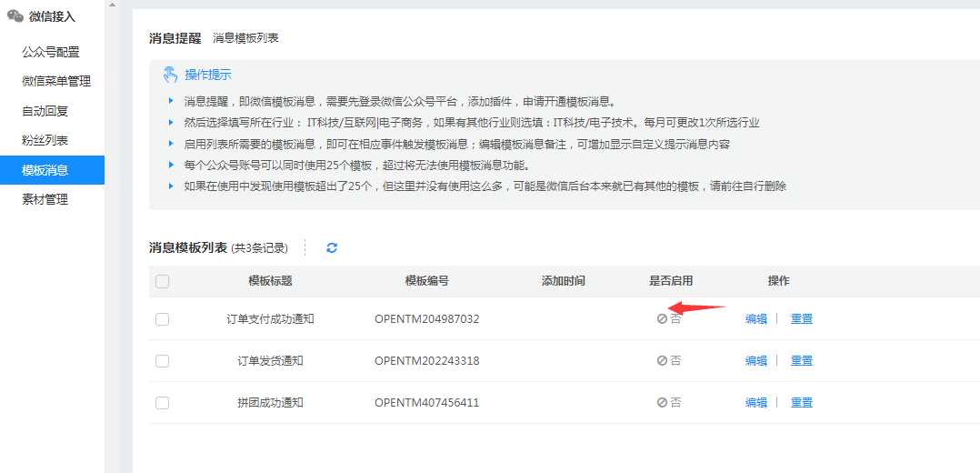Select the checkbox for 订单发货通知
Viewport: 980px width, 473px height.
163,361
